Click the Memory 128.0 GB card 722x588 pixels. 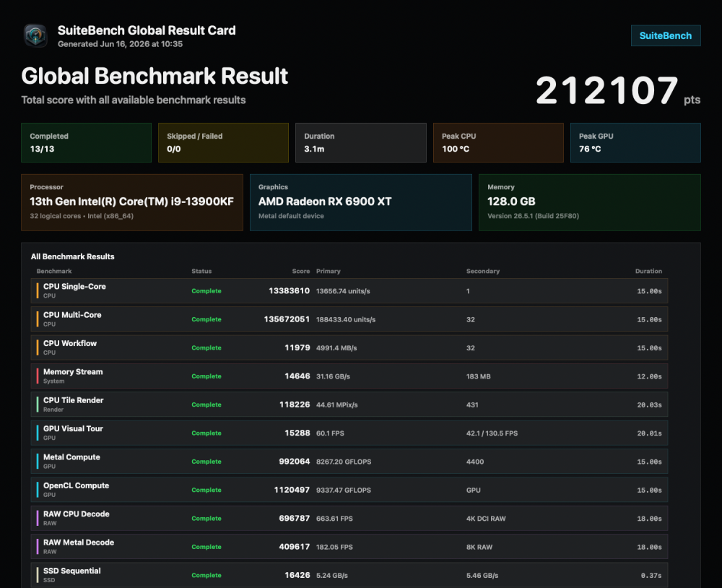[590, 202]
